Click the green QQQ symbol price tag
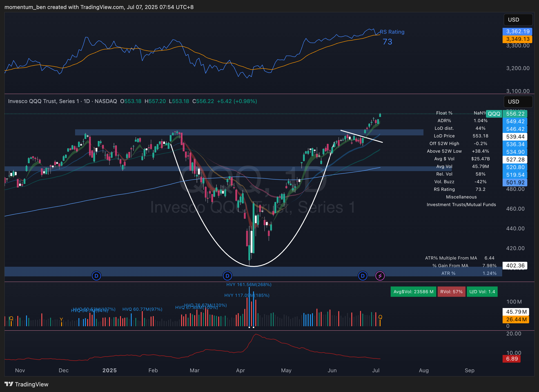 pyautogui.click(x=494, y=114)
